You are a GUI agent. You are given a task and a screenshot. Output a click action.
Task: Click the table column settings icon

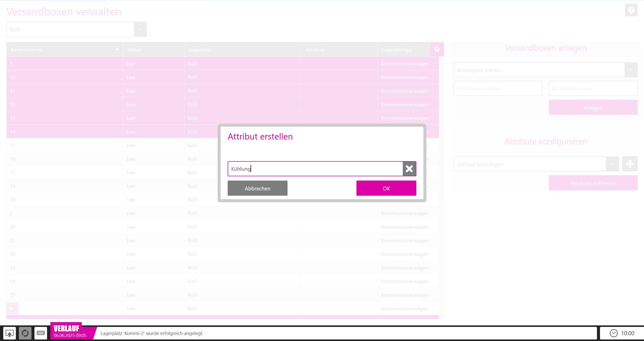pos(437,49)
